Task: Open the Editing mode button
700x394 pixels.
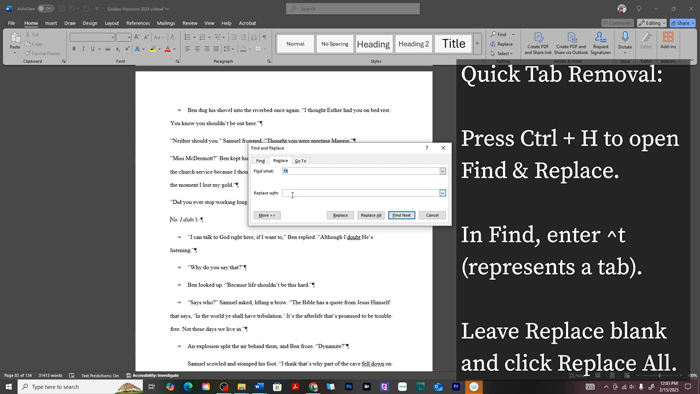Action: coord(652,23)
